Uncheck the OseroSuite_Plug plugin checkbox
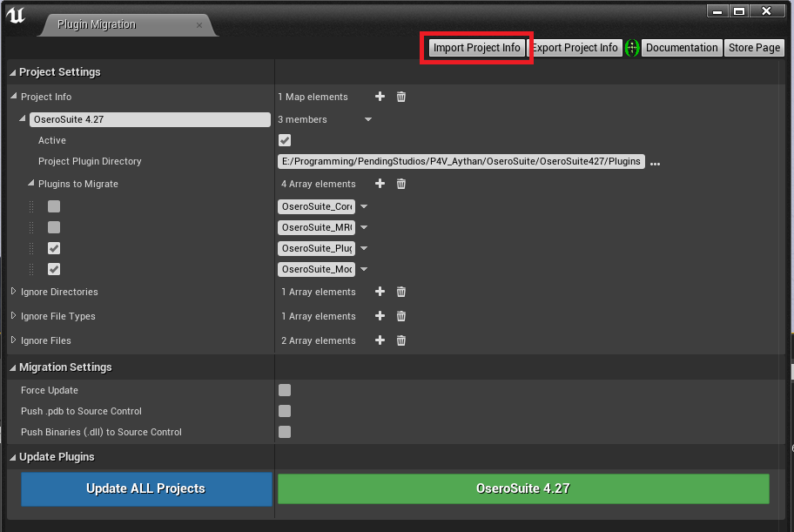Image resolution: width=794 pixels, height=532 pixels. click(x=54, y=248)
